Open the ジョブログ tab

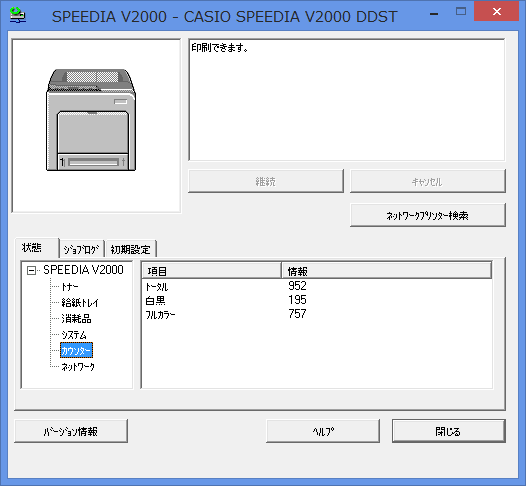(x=82, y=249)
